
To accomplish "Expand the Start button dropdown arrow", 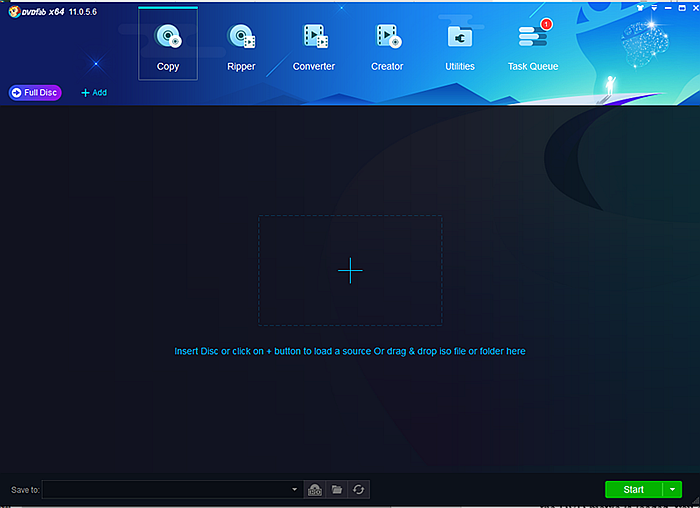I will (x=672, y=489).
